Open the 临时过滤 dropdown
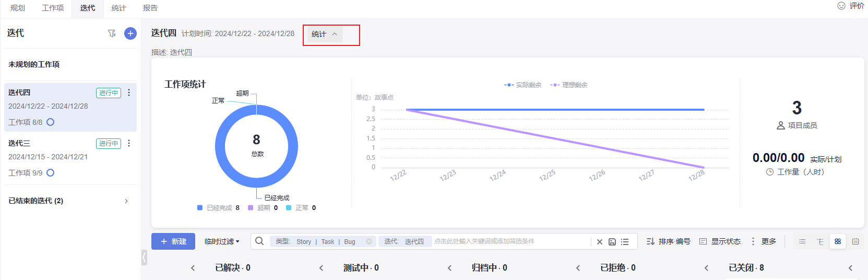Viewport: 868px width, 280px height. (222, 241)
